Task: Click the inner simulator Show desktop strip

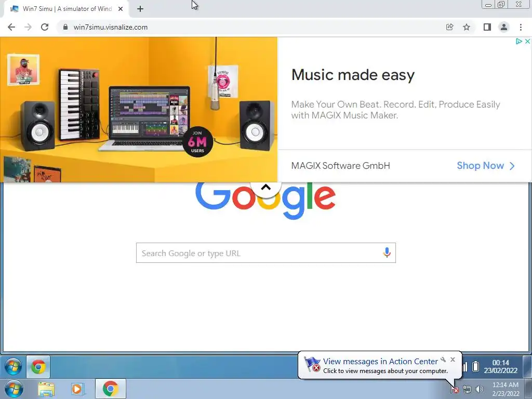Action: click(528, 367)
